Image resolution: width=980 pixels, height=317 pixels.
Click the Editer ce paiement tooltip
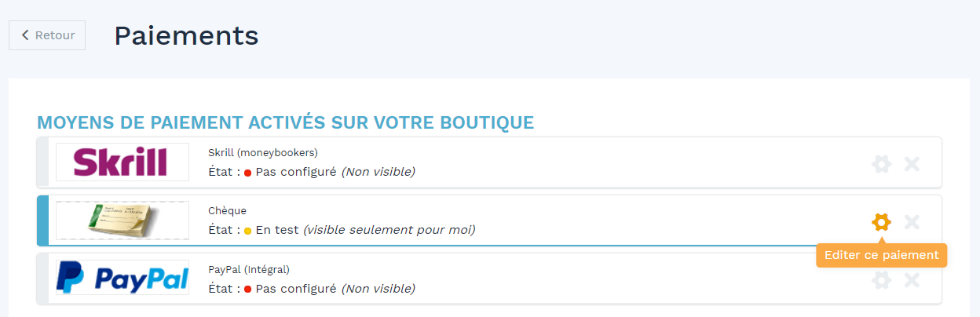coord(882,255)
